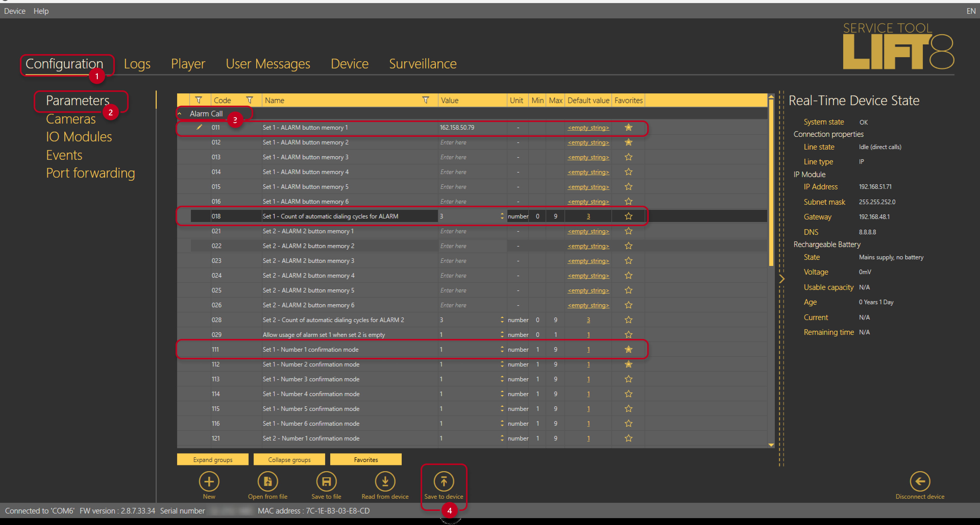Screen dimensions: 980x525
Task: Switch to the Surveillance tab
Action: (423, 64)
